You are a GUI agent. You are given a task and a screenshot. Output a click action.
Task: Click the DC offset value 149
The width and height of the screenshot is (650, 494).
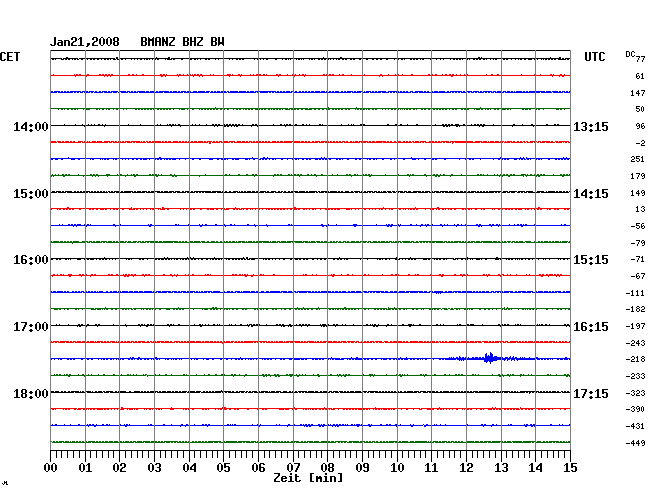[638, 193]
